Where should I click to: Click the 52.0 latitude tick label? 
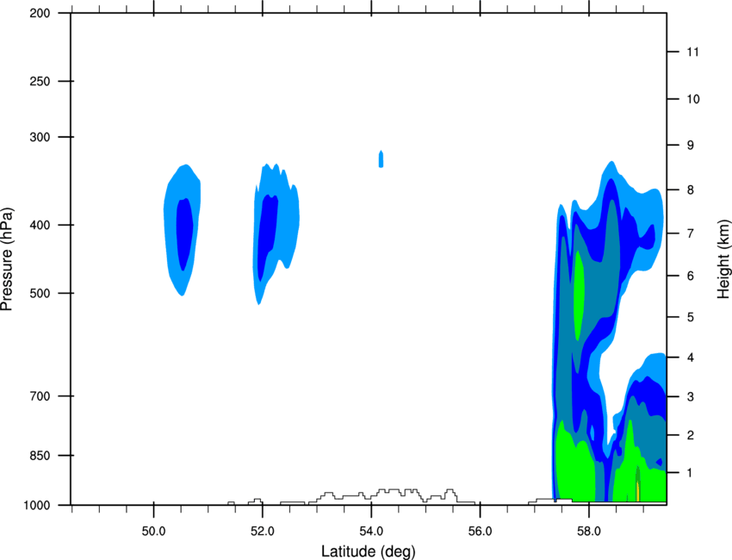point(263,532)
